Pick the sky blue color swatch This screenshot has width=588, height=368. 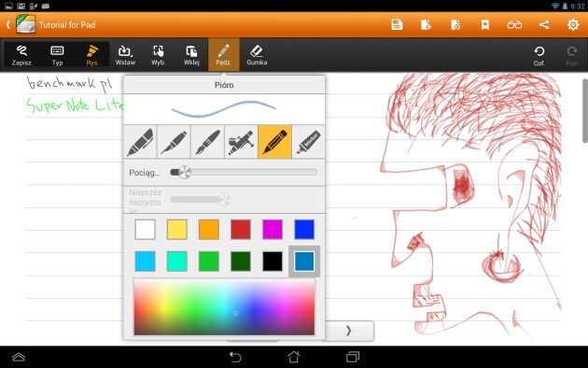(145, 262)
